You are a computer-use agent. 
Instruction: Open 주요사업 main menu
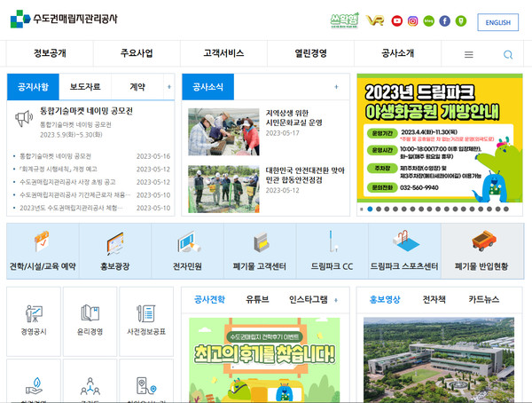click(137, 53)
